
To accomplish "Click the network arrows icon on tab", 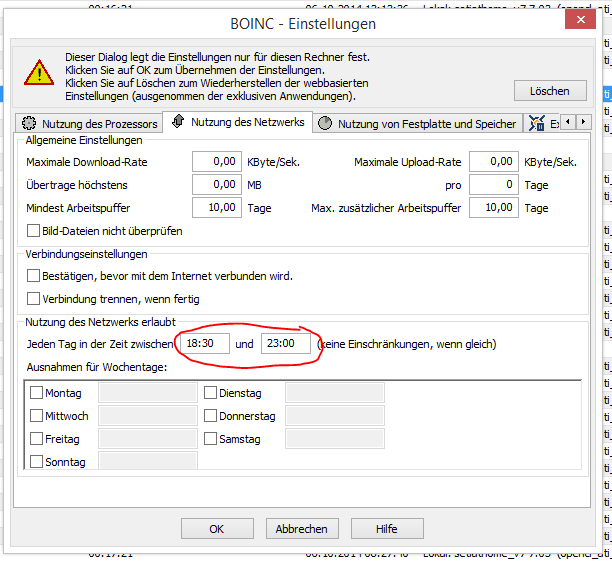I will click(178, 121).
